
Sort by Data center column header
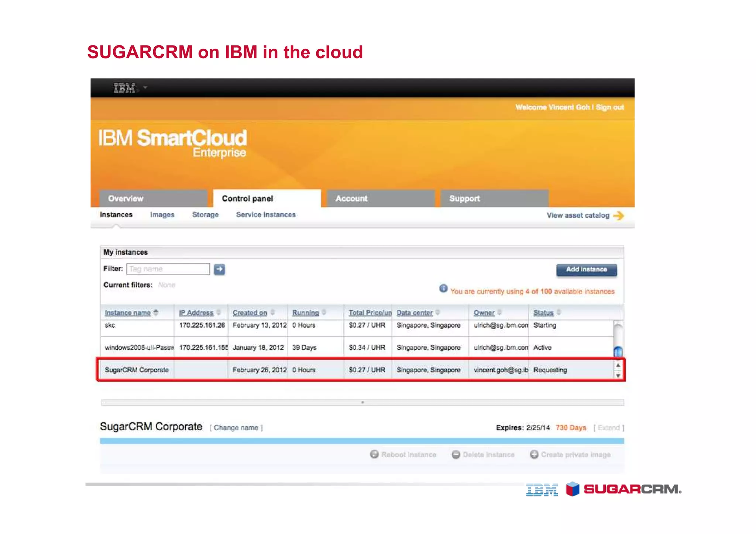point(414,313)
